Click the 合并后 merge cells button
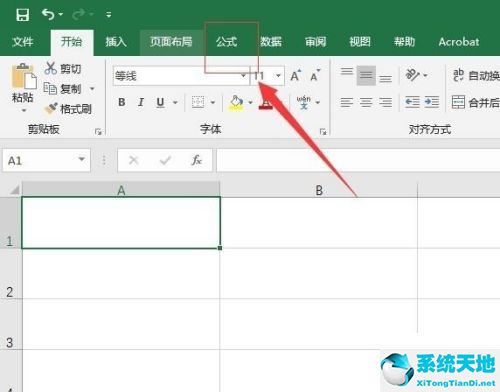This screenshot has height=392, width=500. 476,102
